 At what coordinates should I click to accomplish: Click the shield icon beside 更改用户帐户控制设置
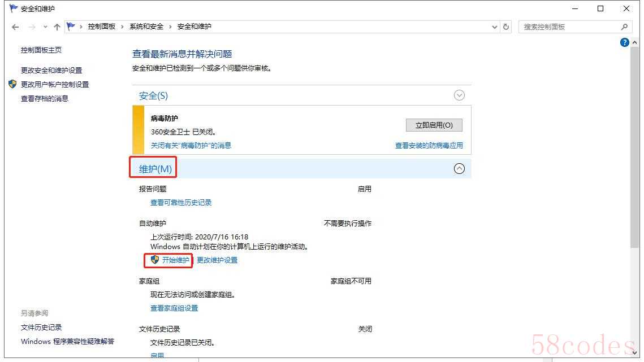click(x=12, y=84)
